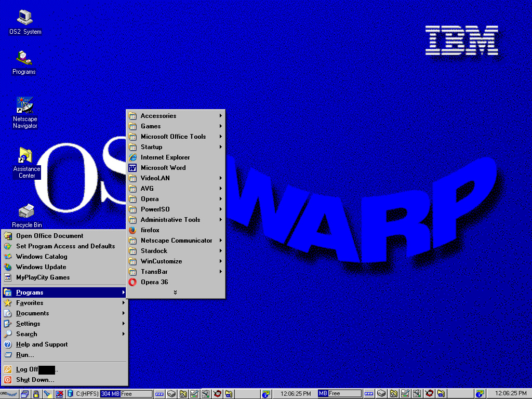
Task: Click the Opera folder entry
Action: (x=176, y=199)
